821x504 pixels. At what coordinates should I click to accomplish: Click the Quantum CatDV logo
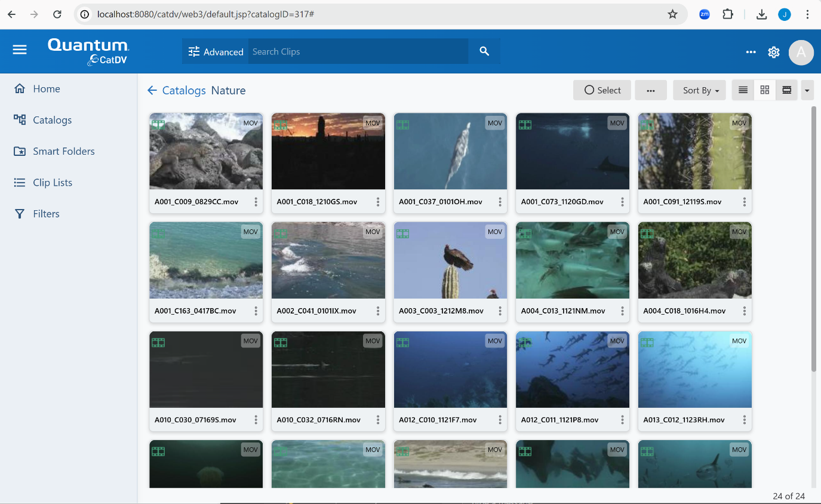[88, 51]
